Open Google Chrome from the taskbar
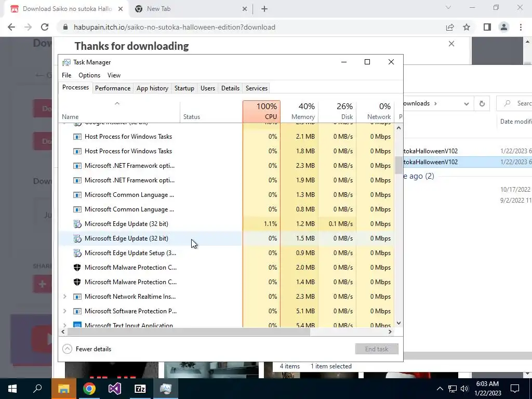This screenshot has width=532, height=399. click(x=89, y=389)
